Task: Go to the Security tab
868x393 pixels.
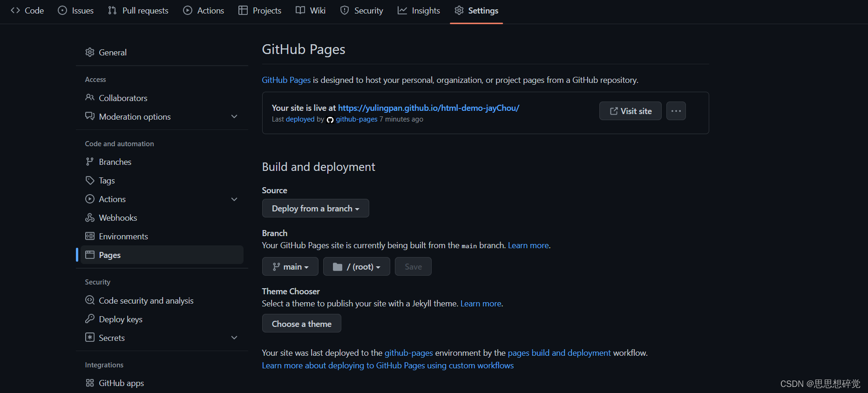Action: (362, 10)
